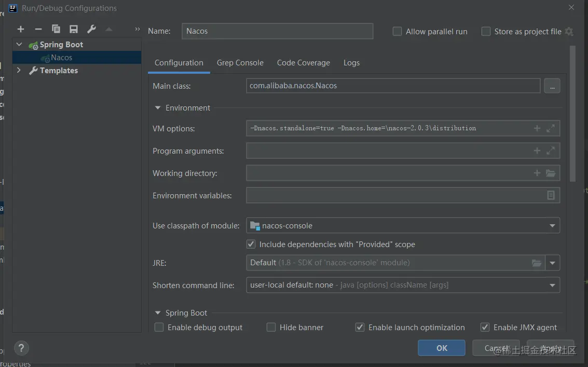Screen dimensions: 588x367
Task: Collapse the Environment section
Action: coord(158,108)
